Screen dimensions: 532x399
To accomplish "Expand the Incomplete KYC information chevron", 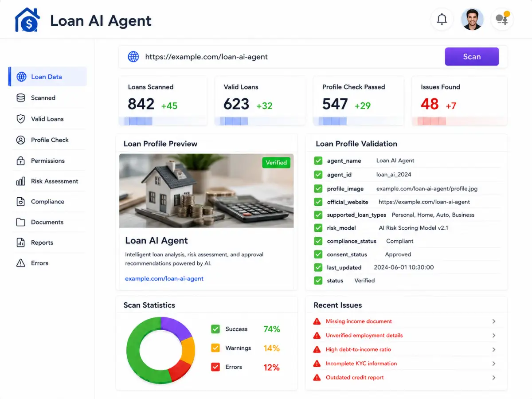I will [x=494, y=364].
